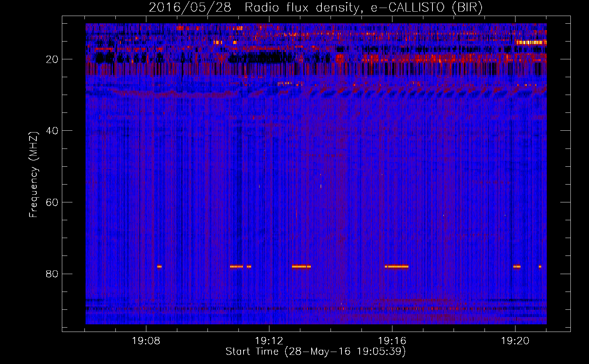The width and height of the screenshot is (589, 364).
Task: Click the plot title '2016/05/28 Radio flux density'
Action: 254,8
